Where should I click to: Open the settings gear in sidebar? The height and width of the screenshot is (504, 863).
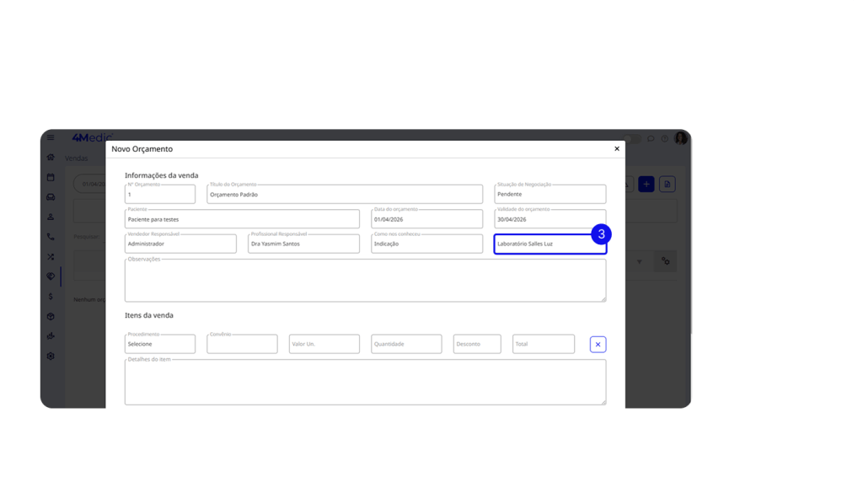point(51,357)
